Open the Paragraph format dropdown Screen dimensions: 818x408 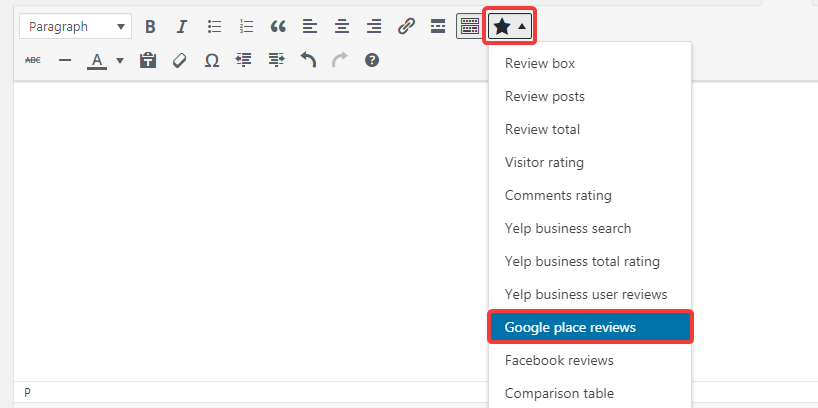pyautogui.click(x=76, y=27)
